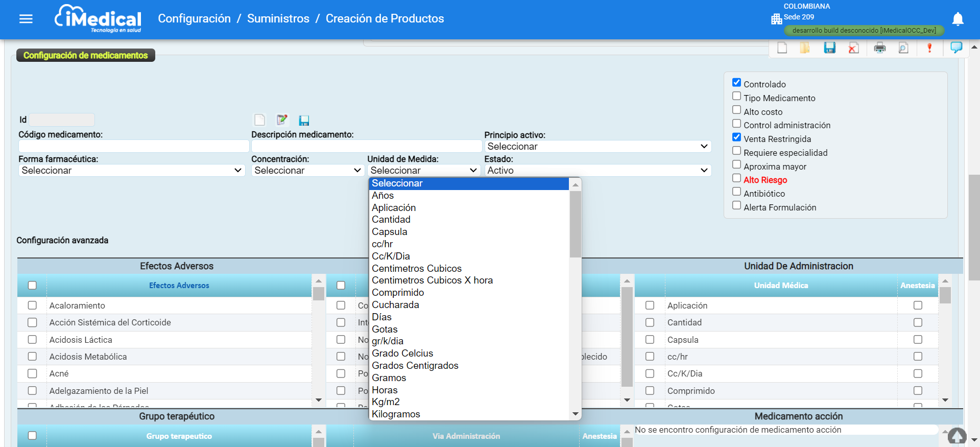Open the blue chat bubble icon
Screen dimensions: 980x447
coord(956,48)
